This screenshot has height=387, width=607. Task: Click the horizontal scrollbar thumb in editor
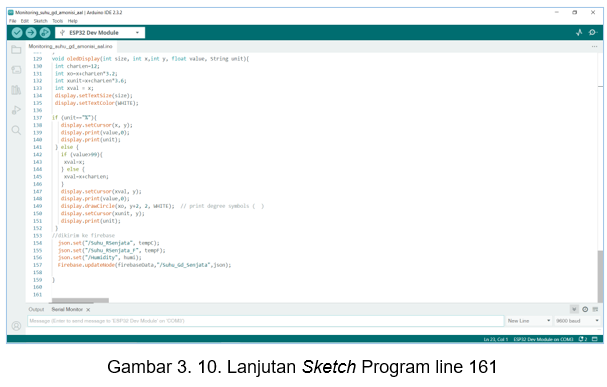click(80, 300)
